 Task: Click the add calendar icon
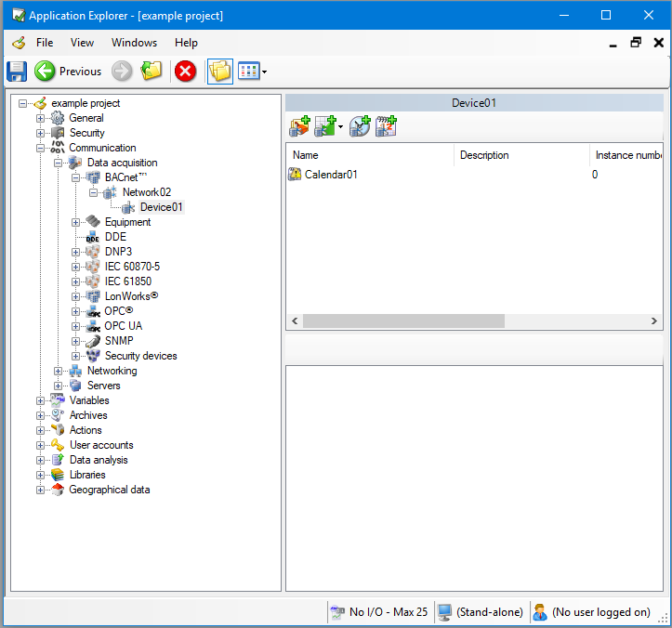coord(387,126)
